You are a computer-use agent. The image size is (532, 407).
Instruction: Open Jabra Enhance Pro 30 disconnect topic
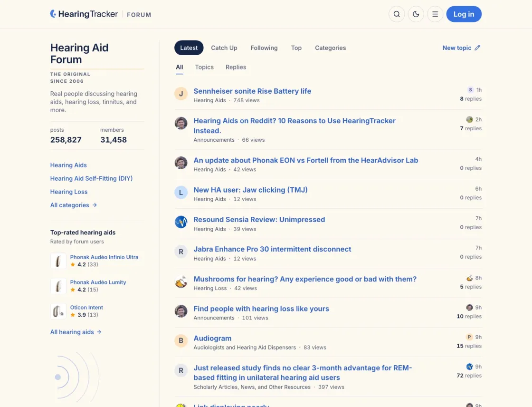click(272, 249)
